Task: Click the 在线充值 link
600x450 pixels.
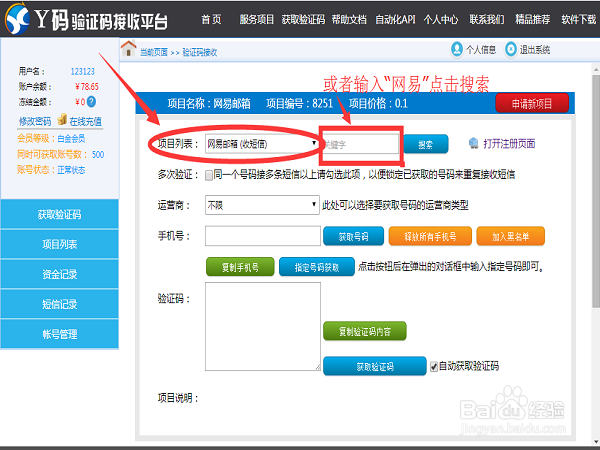Action: (85, 121)
